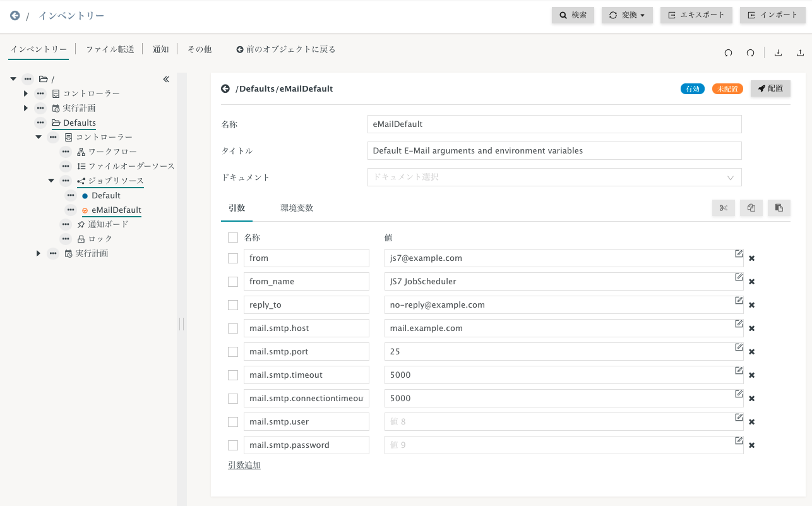Click the copy arguments icon
812x506 pixels.
click(x=751, y=208)
